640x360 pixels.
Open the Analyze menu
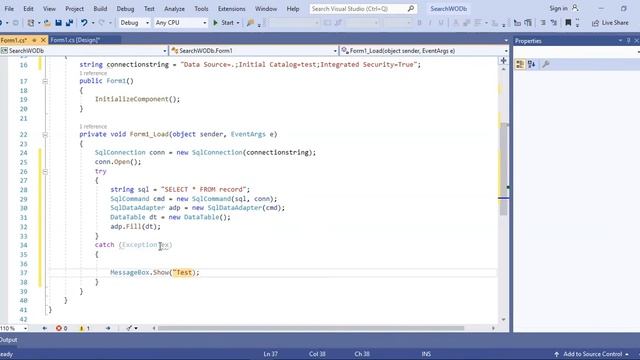[174, 9]
